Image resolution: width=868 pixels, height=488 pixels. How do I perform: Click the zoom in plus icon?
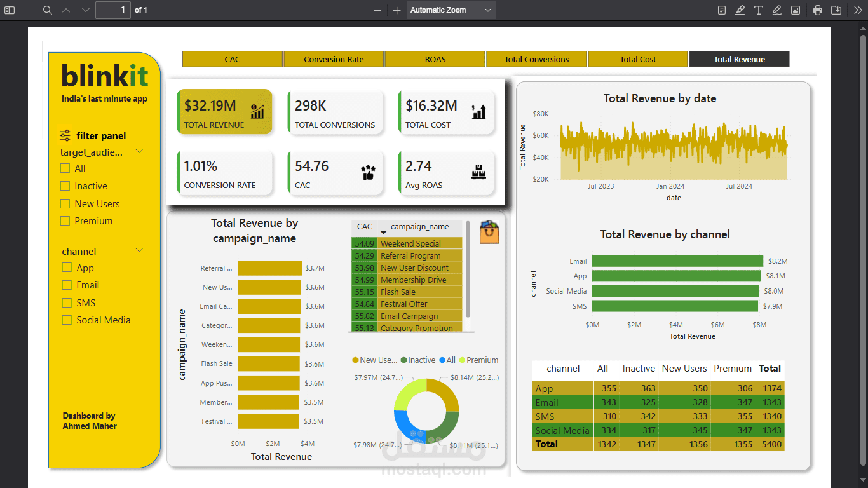pos(397,10)
